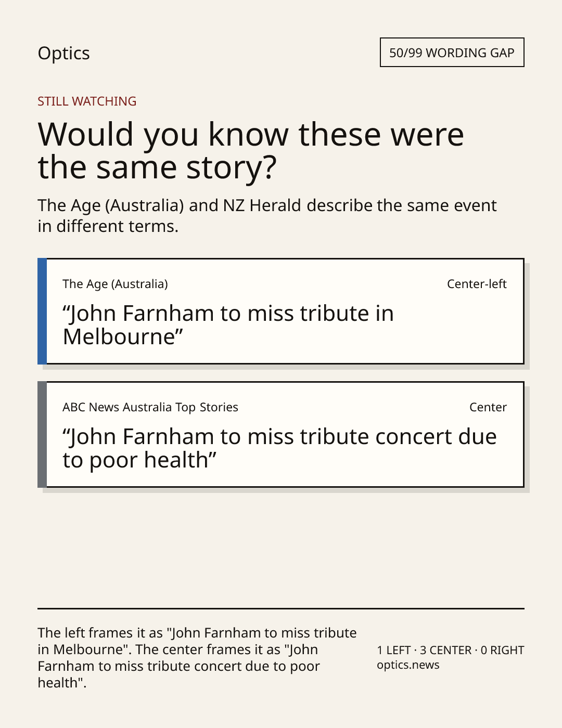Screen dimensions: 562x728
Task: Click The Age (Australia) source name
Action: 115,284
